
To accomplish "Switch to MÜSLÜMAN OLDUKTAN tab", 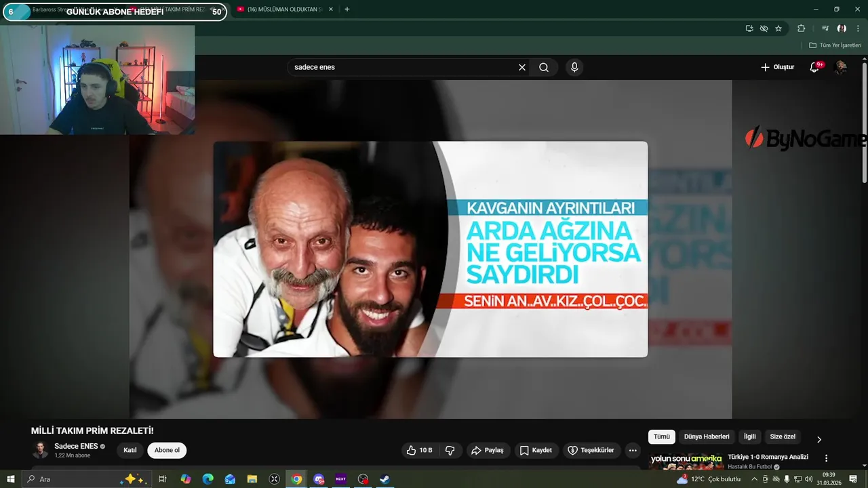I will tap(283, 9).
